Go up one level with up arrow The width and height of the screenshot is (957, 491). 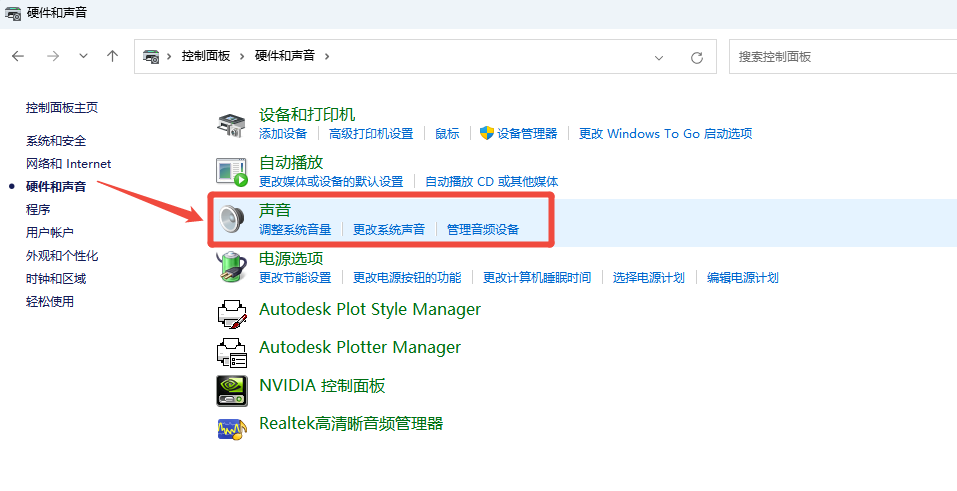[x=112, y=56]
